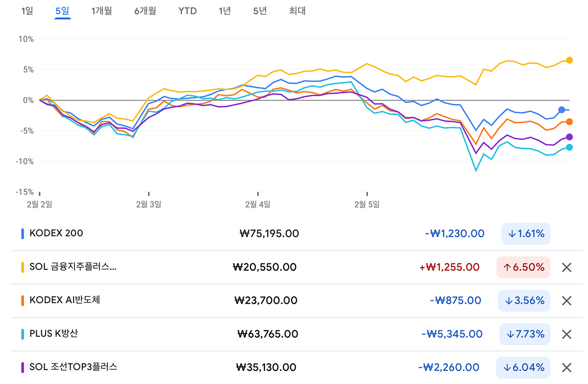Open the KODEX 200 row

[x=56, y=233]
